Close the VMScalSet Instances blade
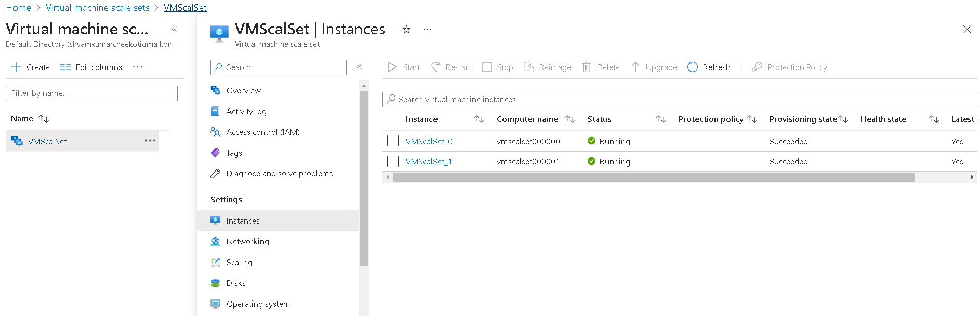 967,30
